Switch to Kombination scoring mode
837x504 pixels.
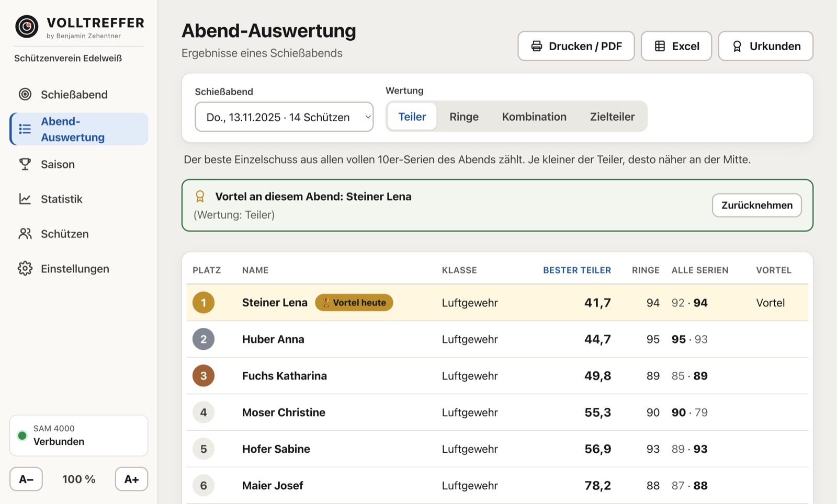(x=534, y=117)
